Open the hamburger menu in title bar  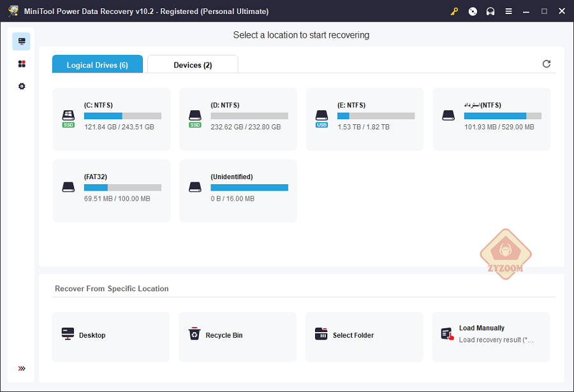pos(508,11)
